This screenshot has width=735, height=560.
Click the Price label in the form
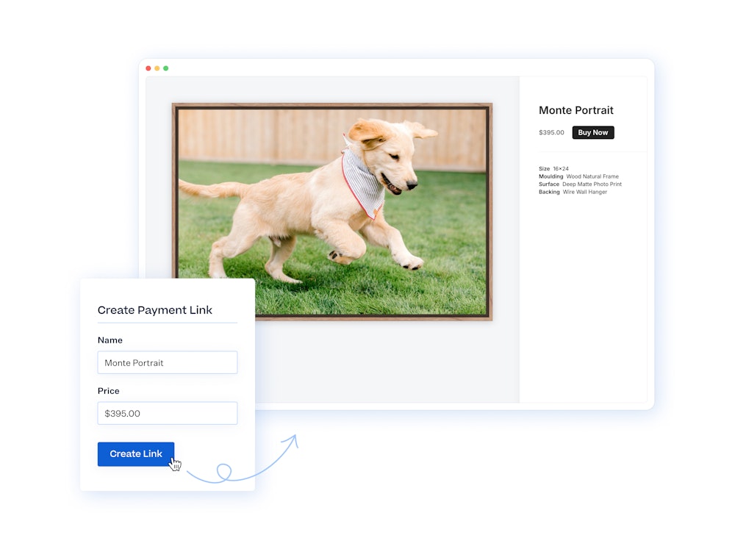(109, 391)
